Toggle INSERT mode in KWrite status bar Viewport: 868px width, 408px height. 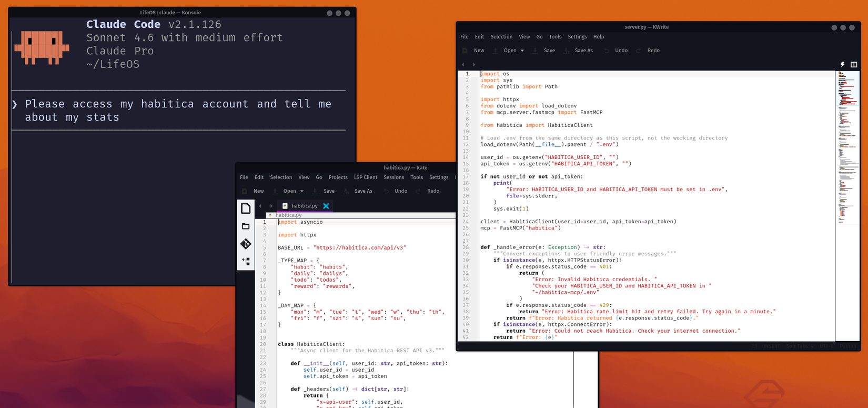pyautogui.click(x=772, y=346)
